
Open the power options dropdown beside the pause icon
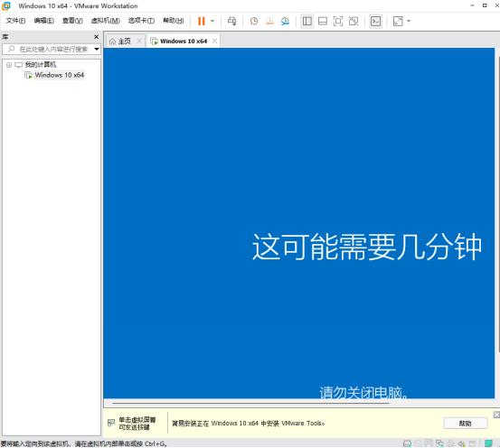(212, 21)
